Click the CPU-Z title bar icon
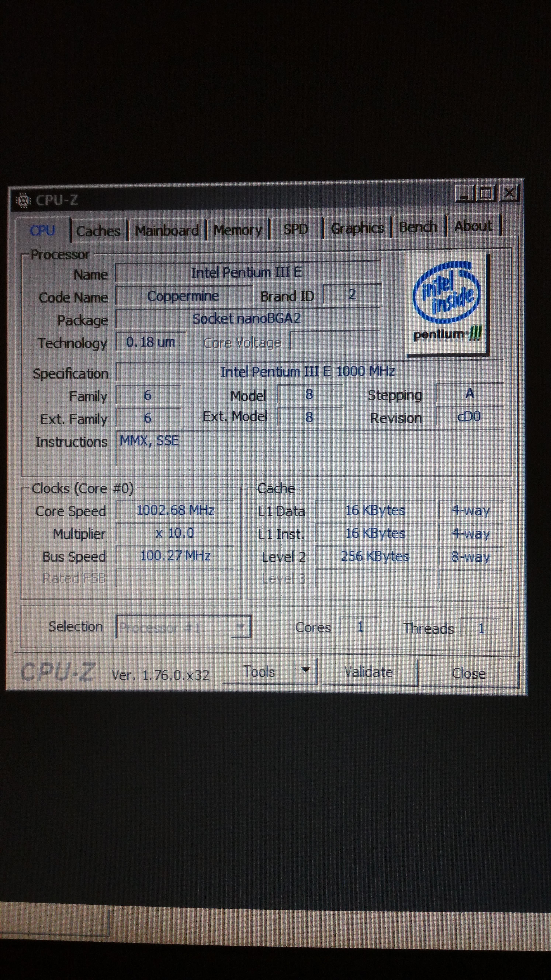 [x=23, y=200]
